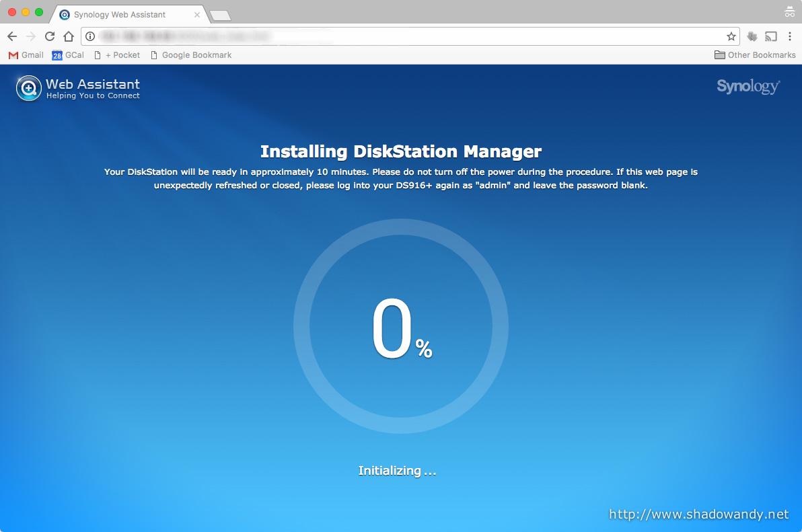Focus the browser address bar
802x532 pixels.
click(x=409, y=36)
